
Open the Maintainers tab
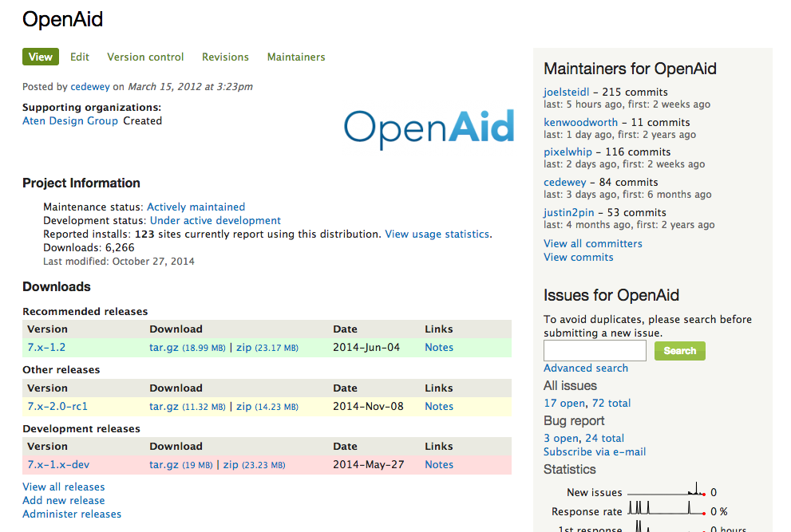click(x=296, y=57)
